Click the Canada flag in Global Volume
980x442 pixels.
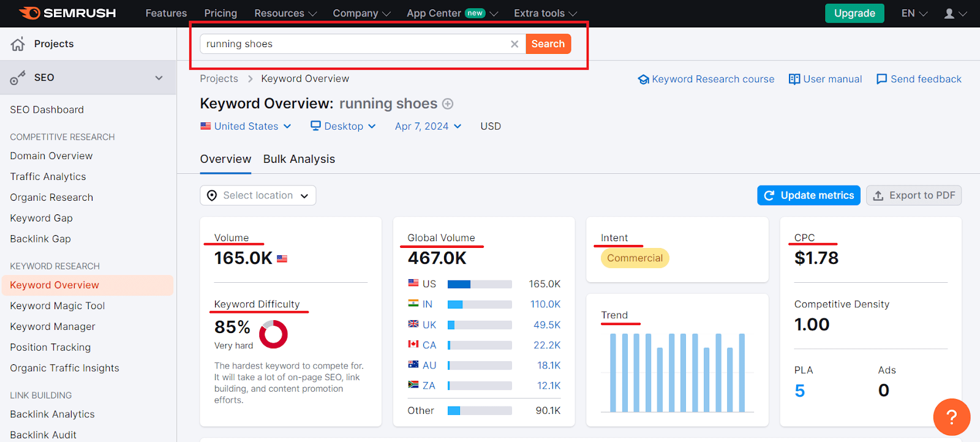(x=413, y=345)
